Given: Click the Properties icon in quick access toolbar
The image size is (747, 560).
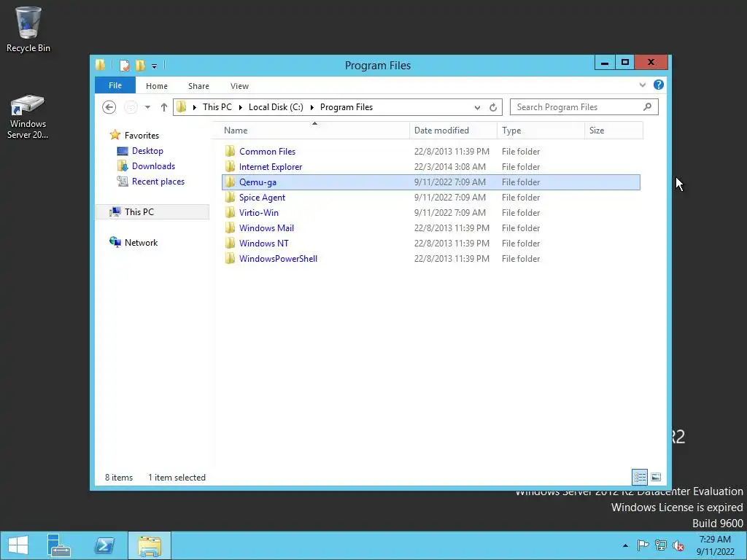Looking at the screenshot, I should click(x=124, y=65).
